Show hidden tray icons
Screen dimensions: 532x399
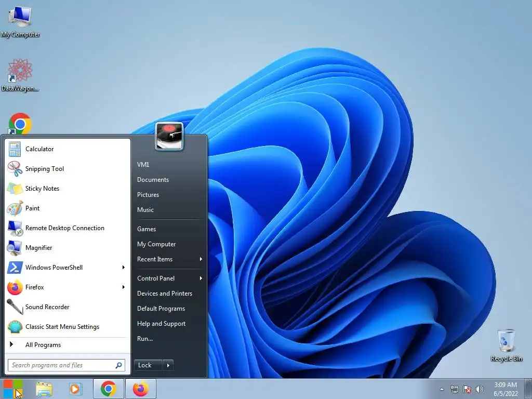[442, 389]
